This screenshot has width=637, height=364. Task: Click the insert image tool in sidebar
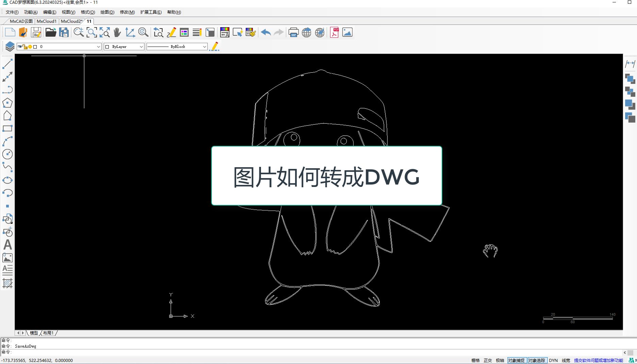pos(7,258)
